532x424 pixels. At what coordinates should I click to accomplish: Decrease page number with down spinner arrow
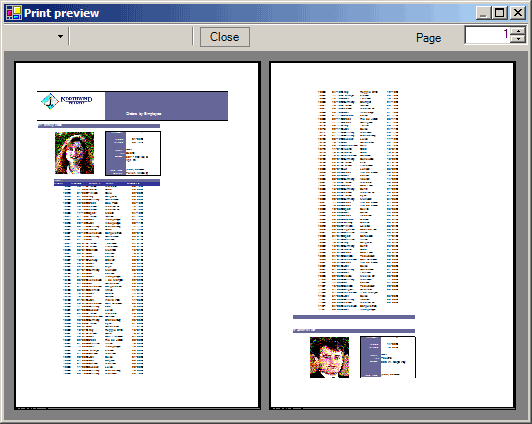coord(518,39)
